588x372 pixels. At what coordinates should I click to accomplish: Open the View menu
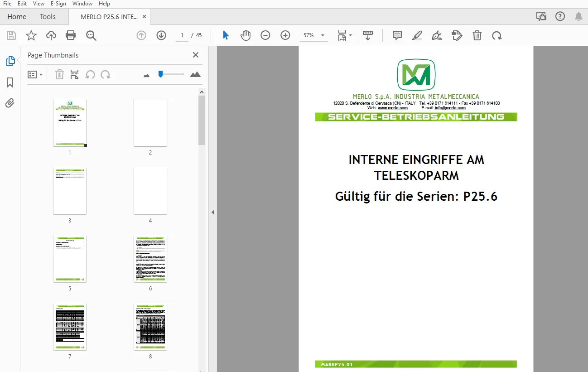click(39, 4)
